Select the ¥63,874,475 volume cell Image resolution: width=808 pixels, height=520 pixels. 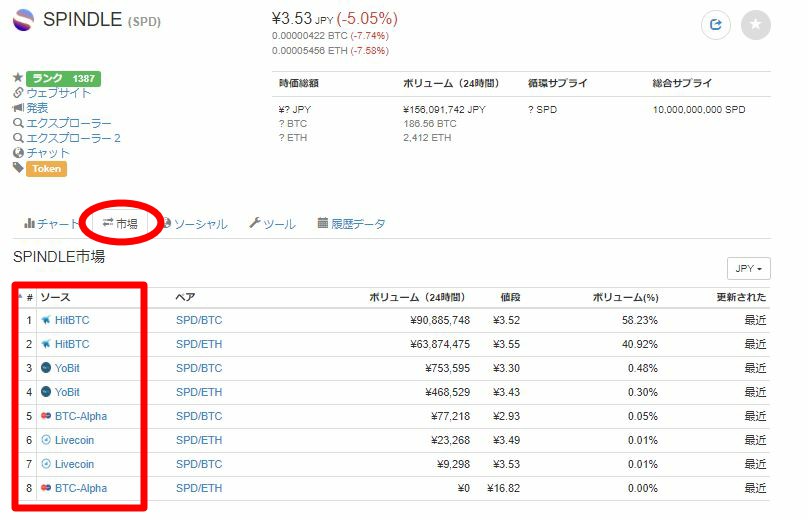click(x=440, y=344)
